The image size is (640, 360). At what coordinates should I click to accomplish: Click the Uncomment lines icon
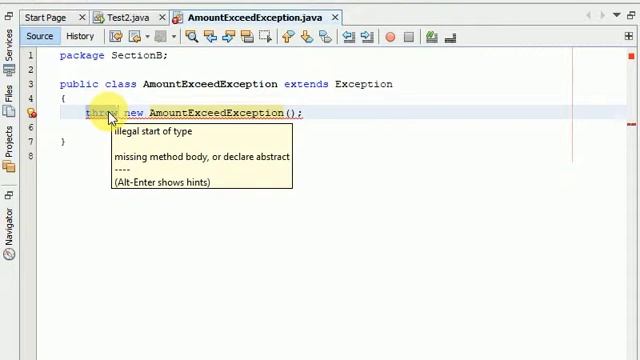[x=450, y=38]
